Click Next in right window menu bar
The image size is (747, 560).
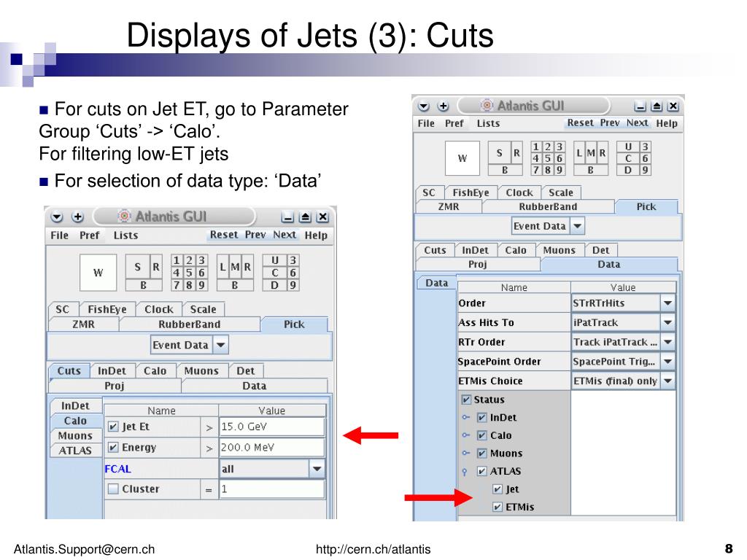pyautogui.click(x=638, y=122)
